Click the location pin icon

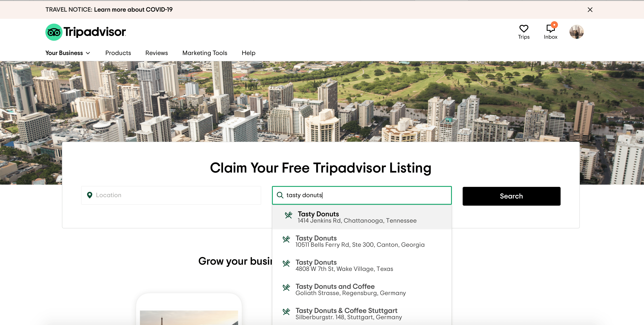point(89,195)
